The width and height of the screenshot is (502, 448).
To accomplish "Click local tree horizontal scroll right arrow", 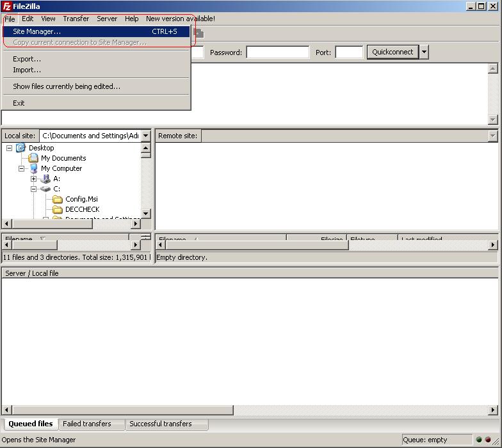I will (x=136, y=224).
